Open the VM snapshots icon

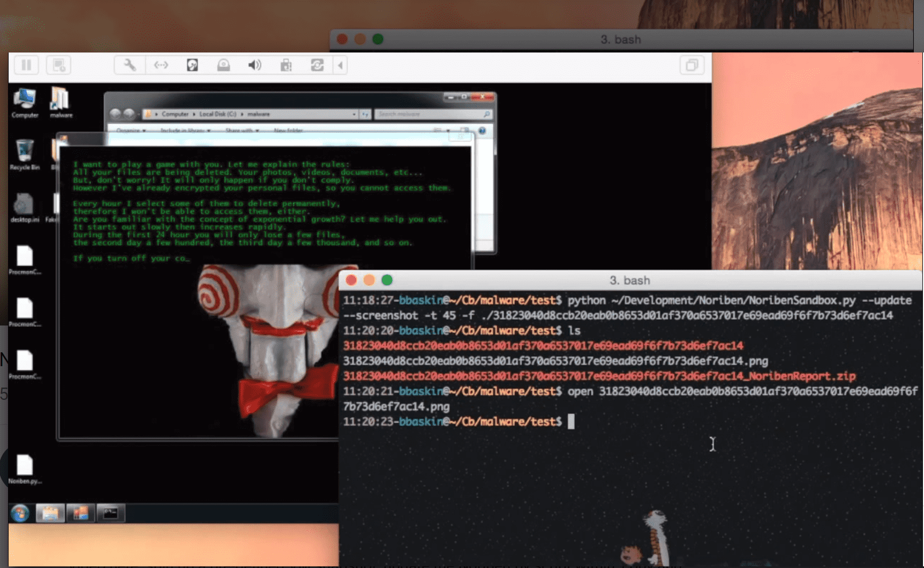coord(58,65)
